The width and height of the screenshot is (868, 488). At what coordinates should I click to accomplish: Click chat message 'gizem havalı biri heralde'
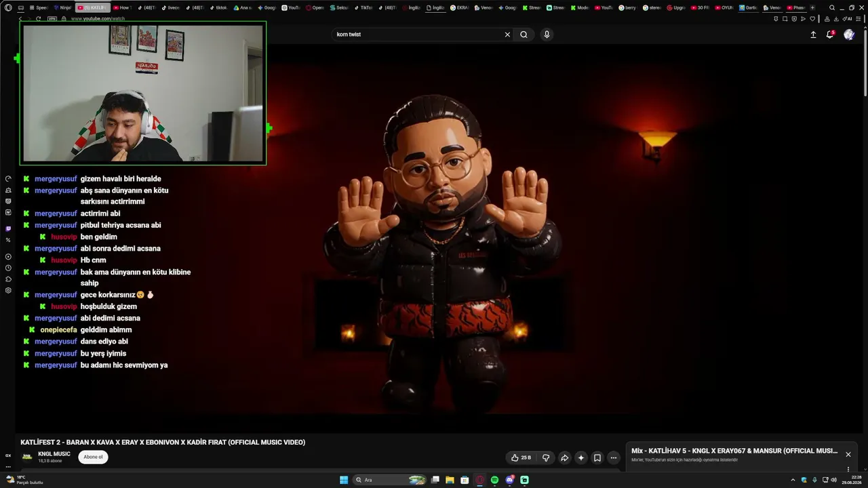[x=121, y=179]
